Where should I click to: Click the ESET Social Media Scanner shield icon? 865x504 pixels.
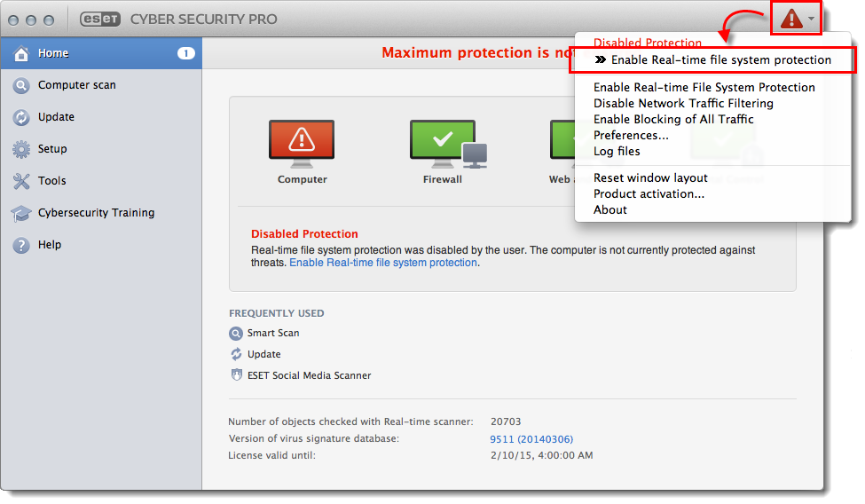tap(237, 375)
